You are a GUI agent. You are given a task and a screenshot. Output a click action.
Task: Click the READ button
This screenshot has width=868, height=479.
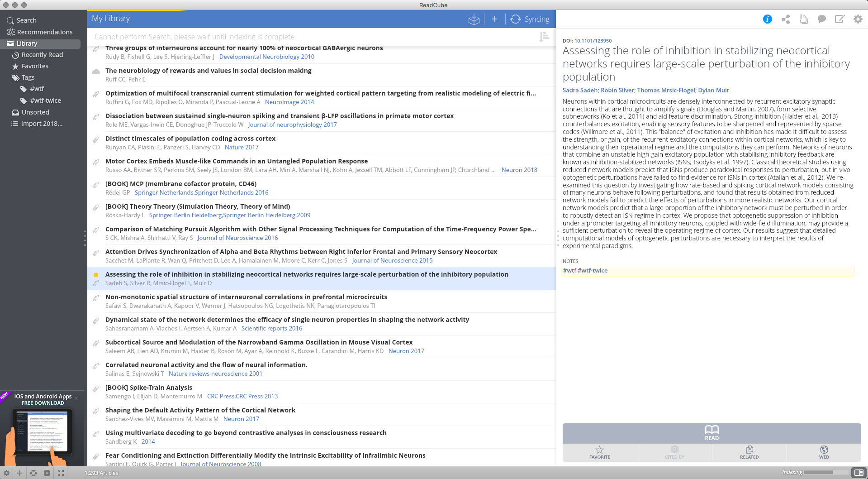click(711, 433)
